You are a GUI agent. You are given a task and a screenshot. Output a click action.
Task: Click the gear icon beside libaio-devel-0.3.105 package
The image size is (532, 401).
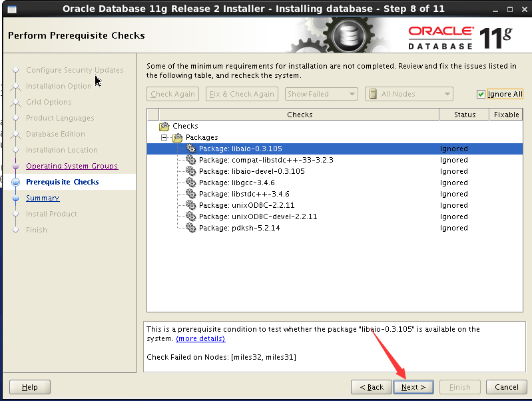(x=191, y=171)
